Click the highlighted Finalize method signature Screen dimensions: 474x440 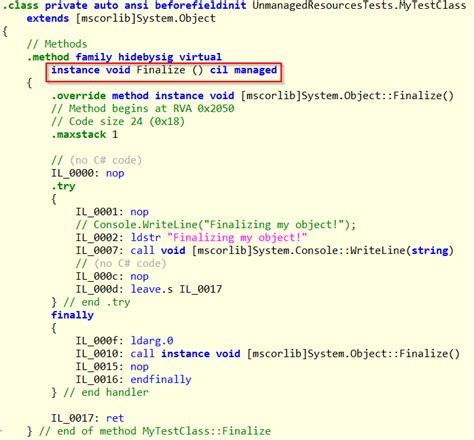(164, 70)
